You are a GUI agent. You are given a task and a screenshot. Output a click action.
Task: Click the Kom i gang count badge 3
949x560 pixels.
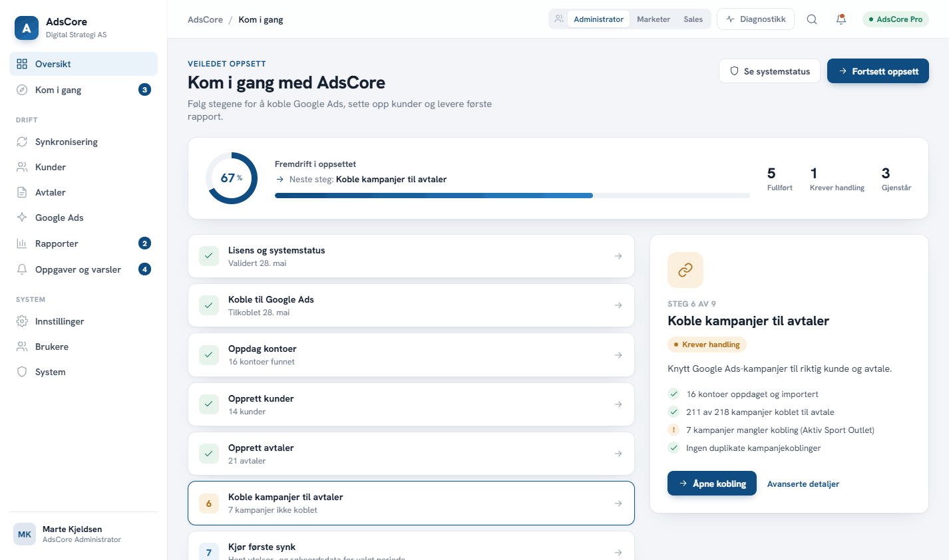click(144, 90)
